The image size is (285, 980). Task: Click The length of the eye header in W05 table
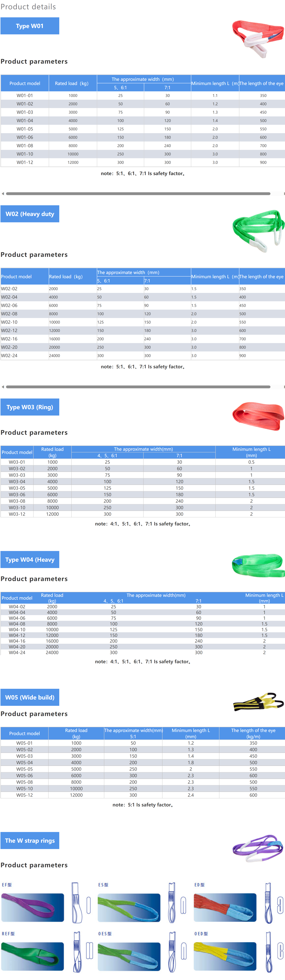pyautogui.click(x=253, y=734)
